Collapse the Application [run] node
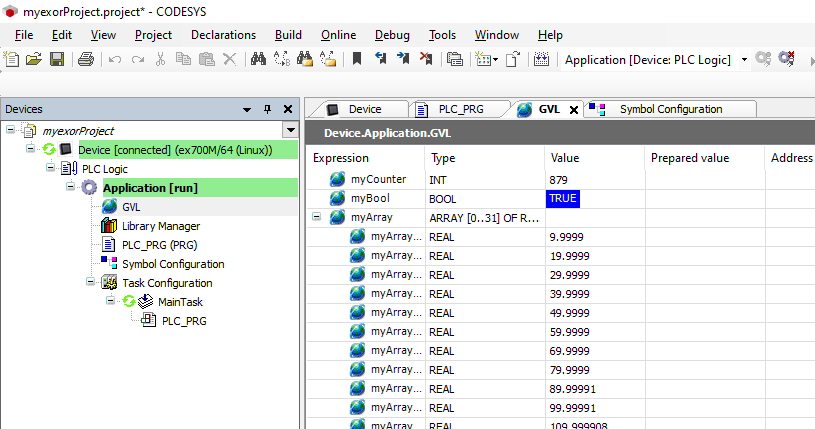This screenshot has width=815, height=429. (x=70, y=186)
